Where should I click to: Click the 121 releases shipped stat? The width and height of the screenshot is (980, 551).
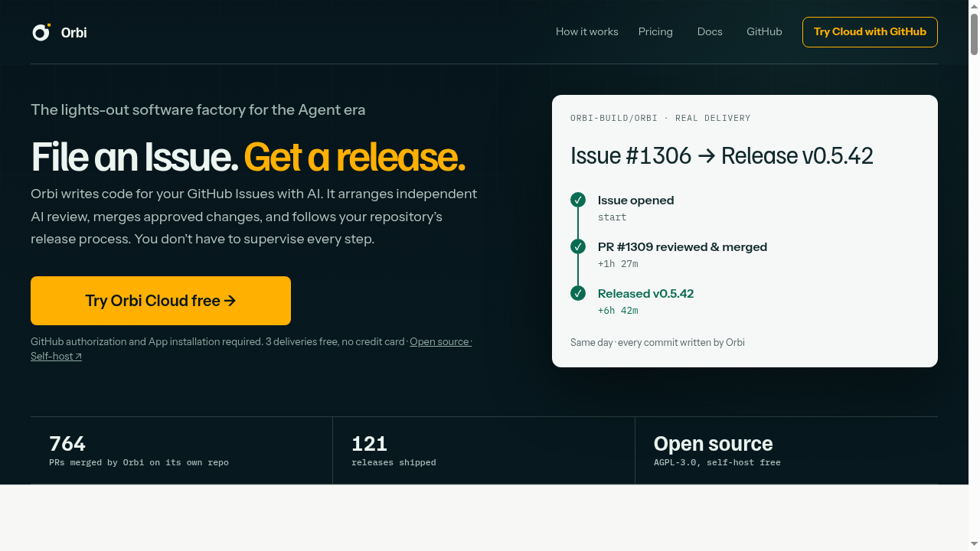(x=394, y=451)
